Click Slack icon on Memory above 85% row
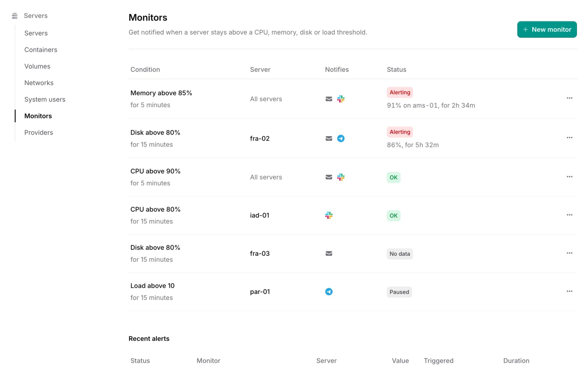 [341, 99]
